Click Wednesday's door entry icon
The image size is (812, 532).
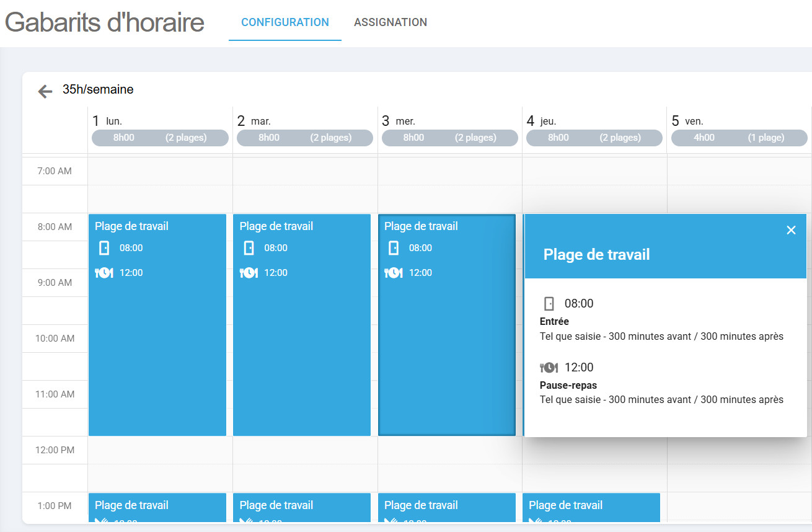[394, 248]
